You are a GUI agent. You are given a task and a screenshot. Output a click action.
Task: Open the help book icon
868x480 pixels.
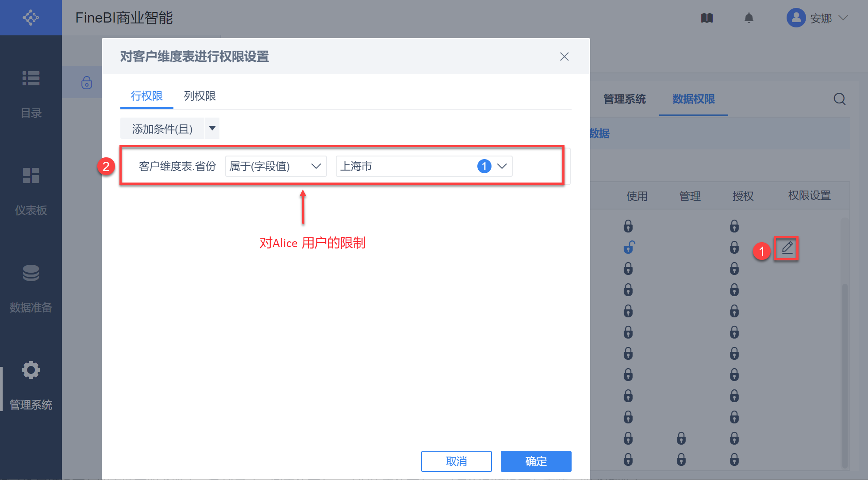(x=707, y=18)
